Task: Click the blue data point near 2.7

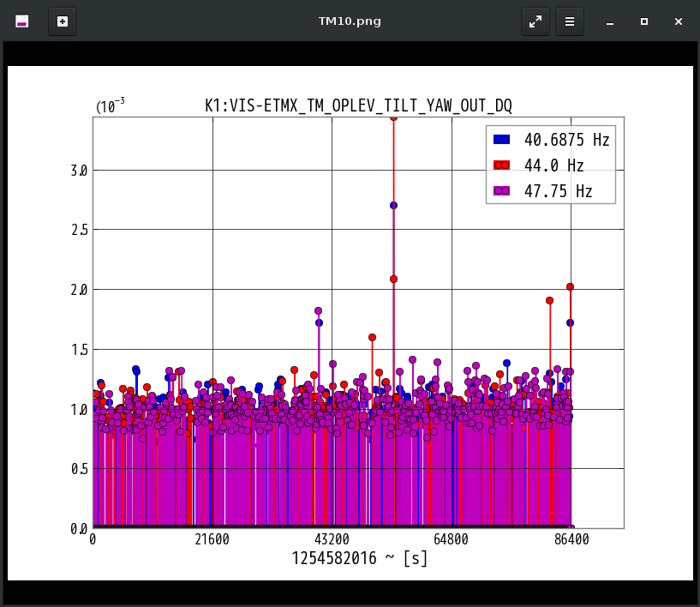Action: [x=394, y=206]
